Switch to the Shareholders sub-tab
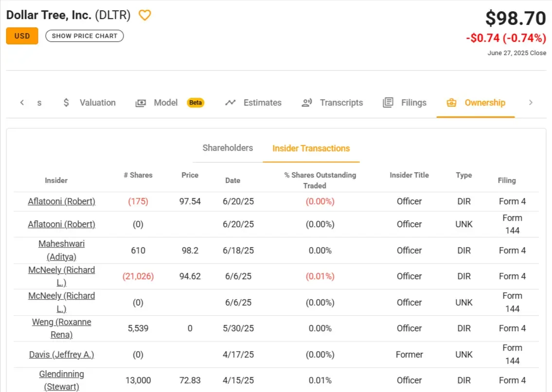This screenshot has width=552, height=392. tap(228, 148)
